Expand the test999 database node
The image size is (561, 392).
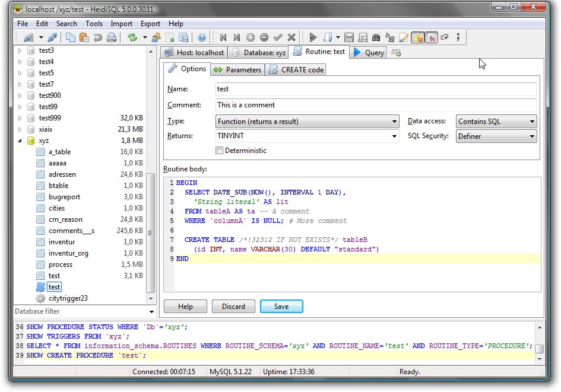[x=20, y=118]
